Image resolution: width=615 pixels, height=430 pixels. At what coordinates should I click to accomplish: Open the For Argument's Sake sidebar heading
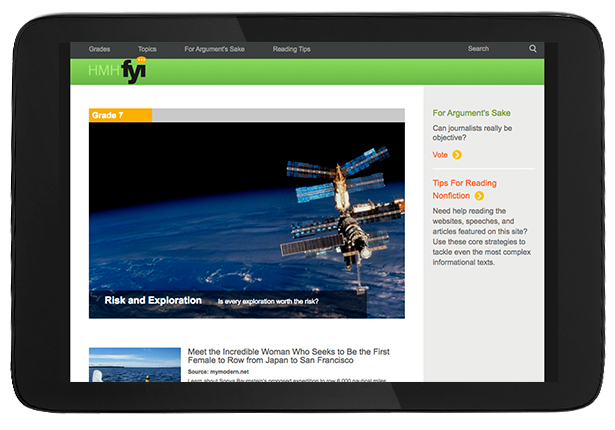click(471, 113)
